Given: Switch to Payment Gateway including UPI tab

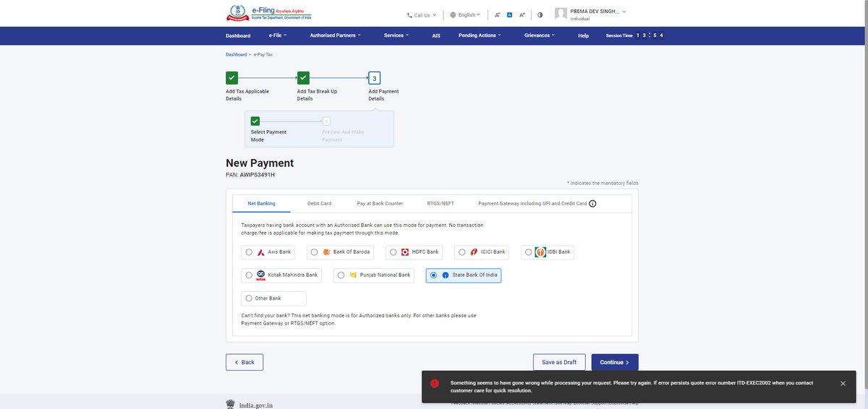Looking at the screenshot, I should coord(532,204).
